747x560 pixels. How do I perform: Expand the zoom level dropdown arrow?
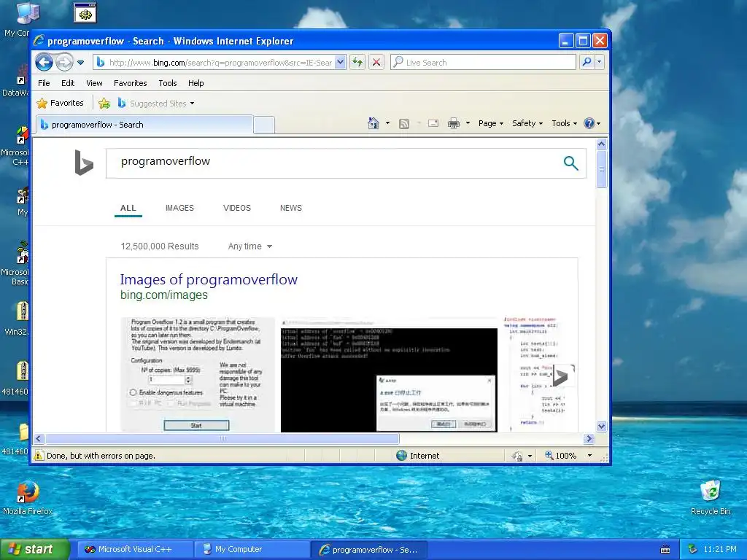(x=589, y=456)
